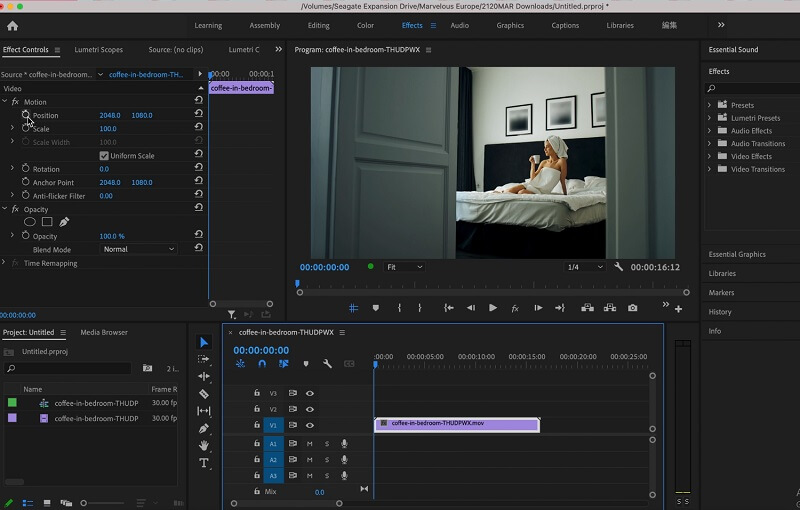Image resolution: width=800 pixels, height=510 pixels.
Task: Select the Selection tool arrow
Action: point(204,342)
